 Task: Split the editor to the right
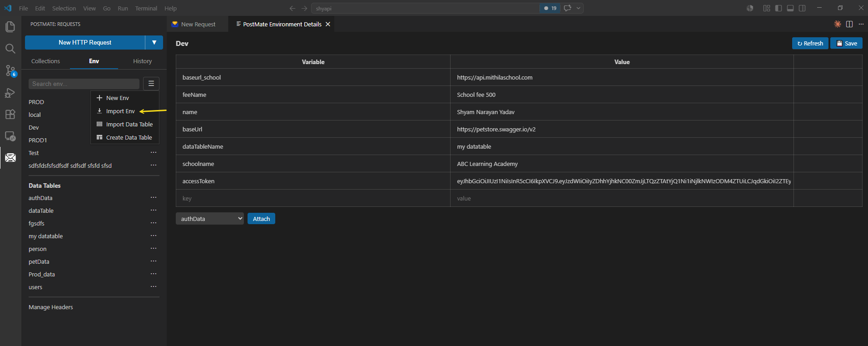(849, 24)
